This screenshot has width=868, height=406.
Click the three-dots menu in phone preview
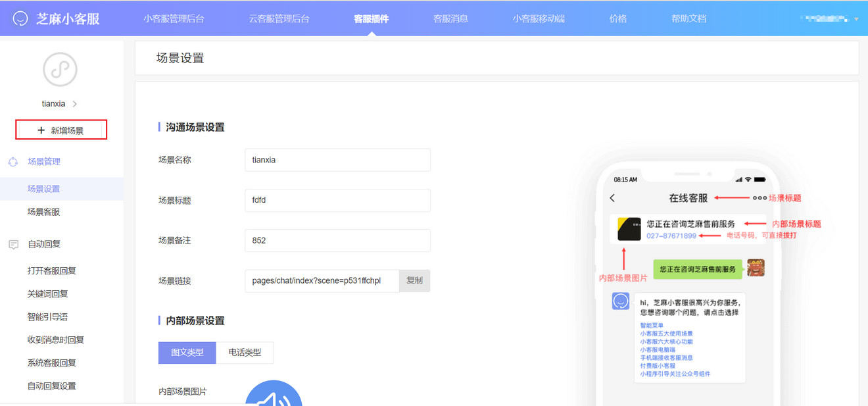tap(759, 198)
